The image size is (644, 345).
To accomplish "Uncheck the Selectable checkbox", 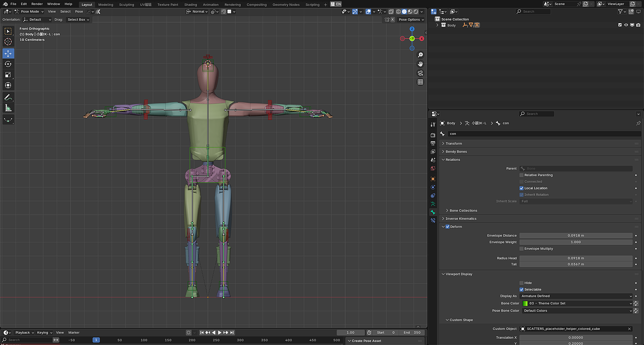I will click(x=521, y=289).
